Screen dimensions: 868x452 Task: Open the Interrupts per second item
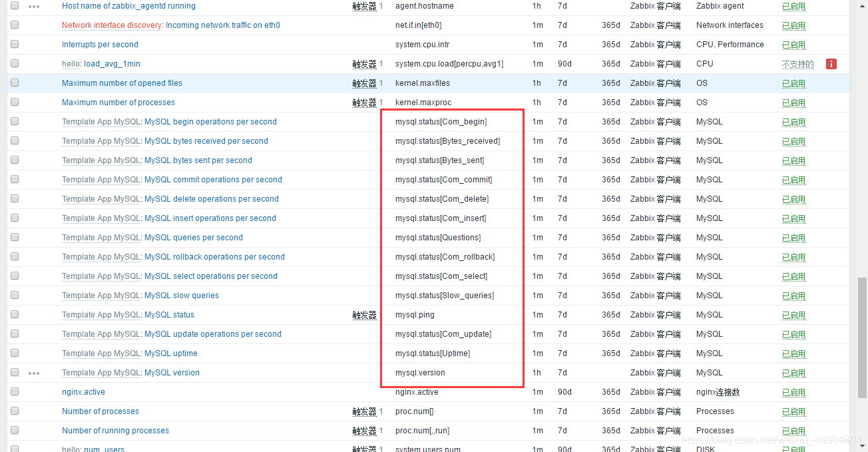pyautogui.click(x=100, y=45)
